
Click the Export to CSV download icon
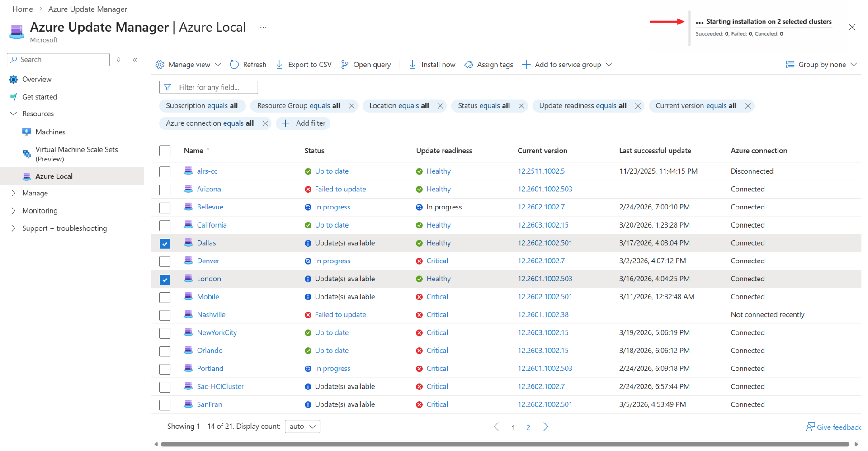[279, 65]
